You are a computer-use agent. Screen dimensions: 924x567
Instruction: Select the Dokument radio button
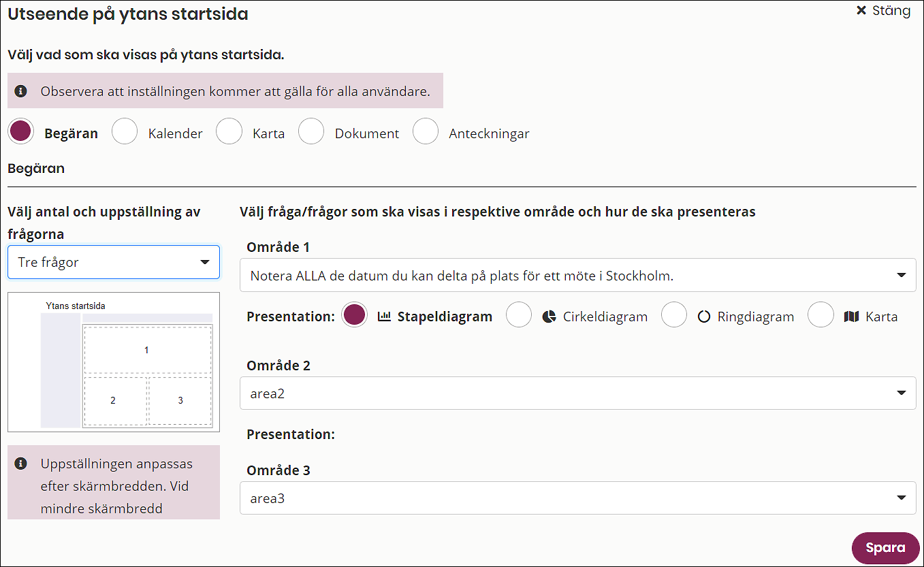pyautogui.click(x=311, y=131)
